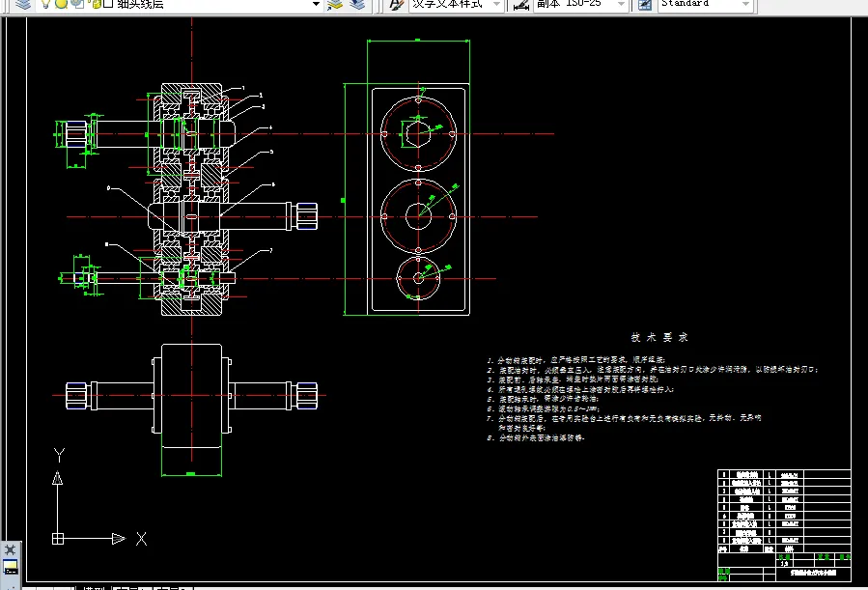
Task: Open the Standard table style dropdown
Action: coord(704,5)
